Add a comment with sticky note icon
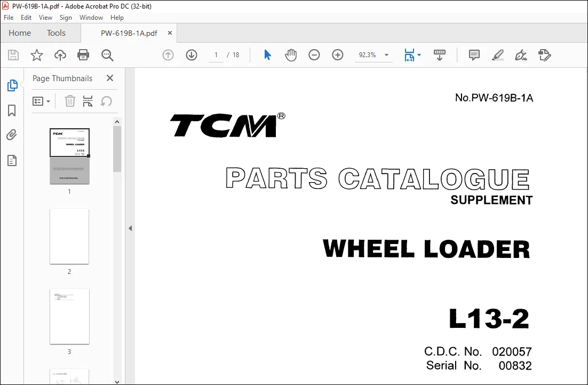588x385 pixels. click(474, 55)
